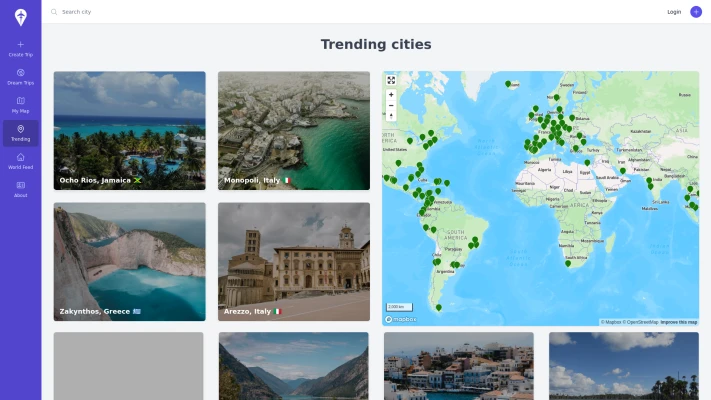The width and height of the screenshot is (711, 400).
Task: Open World Feed from sidebar
Action: click(x=20, y=161)
